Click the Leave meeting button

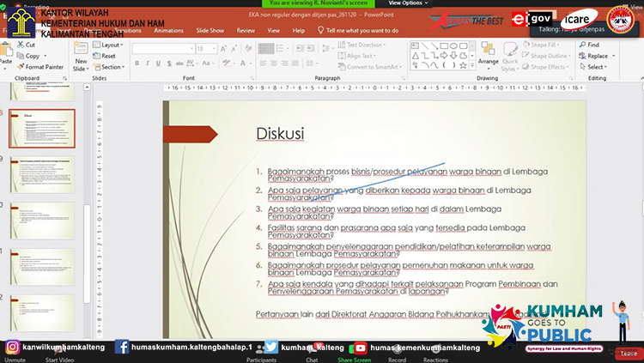click(629, 353)
